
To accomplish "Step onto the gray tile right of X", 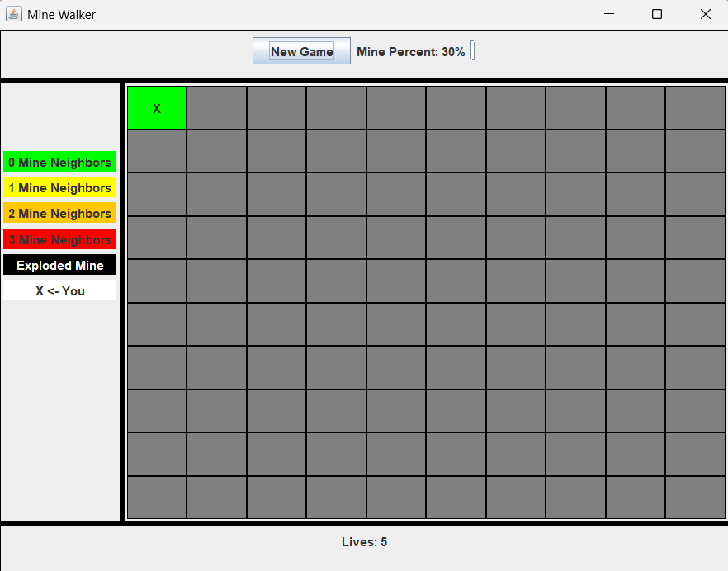I will (x=216, y=108).
